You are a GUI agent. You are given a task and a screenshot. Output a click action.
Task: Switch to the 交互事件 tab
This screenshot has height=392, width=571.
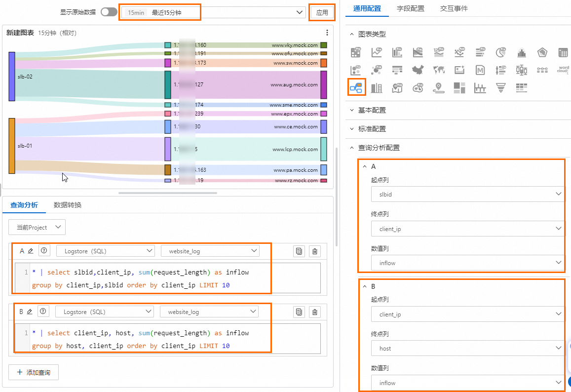(x=454, y=8)
